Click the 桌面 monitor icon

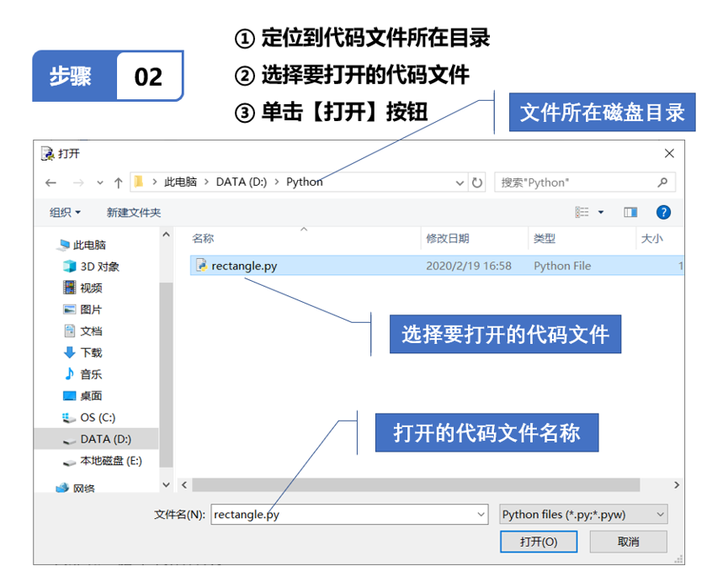tap(69, 396)
